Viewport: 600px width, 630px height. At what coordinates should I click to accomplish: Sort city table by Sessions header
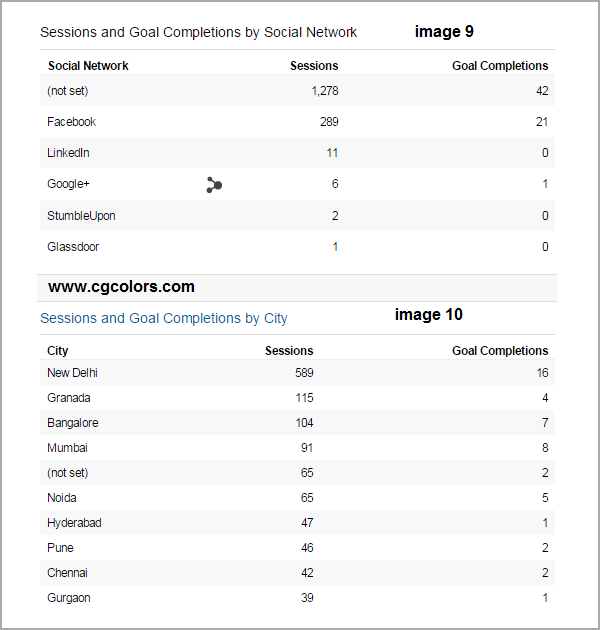[289, 351]
